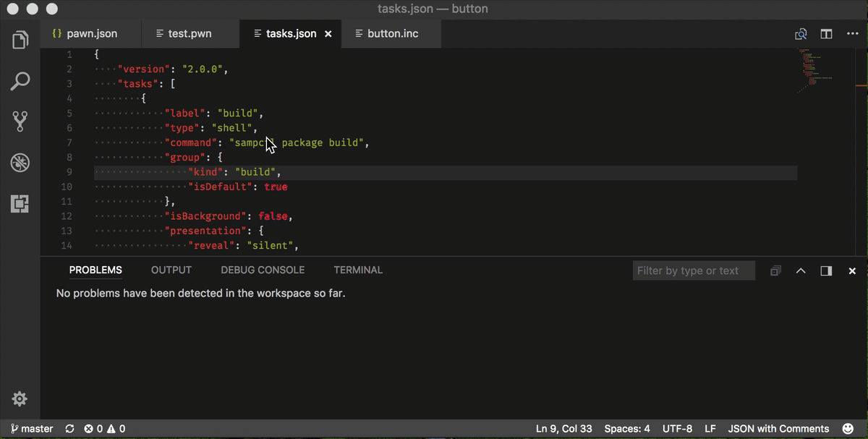Image resolution: width=868 pixels, height=439 pixels.
Task: Click the No problems detected message
Action: coord(201,294)
